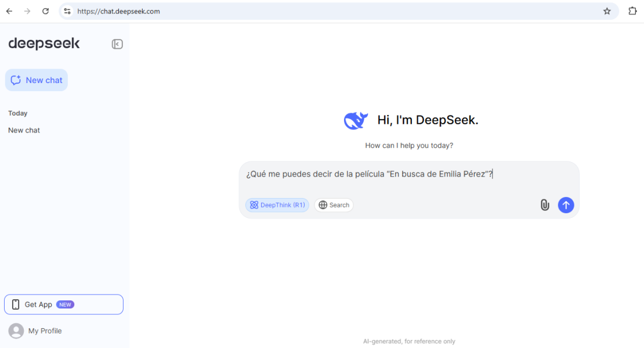This screenshot has width=644, height=348.
Task: Start a New chat
Action: [x=37, y=80]
